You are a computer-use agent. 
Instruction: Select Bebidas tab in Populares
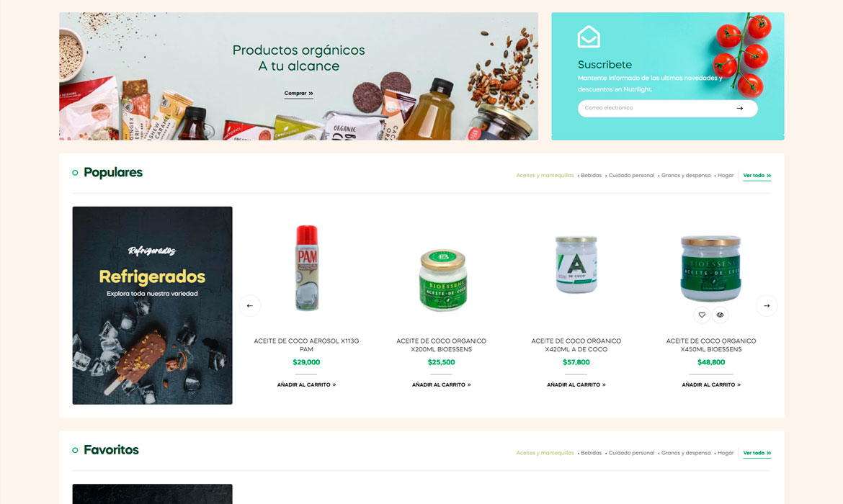pos(591,176)
